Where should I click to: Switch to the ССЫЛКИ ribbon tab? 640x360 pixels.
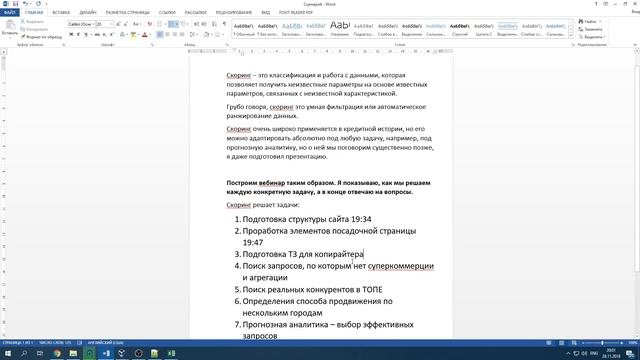[x=167, y=13]
